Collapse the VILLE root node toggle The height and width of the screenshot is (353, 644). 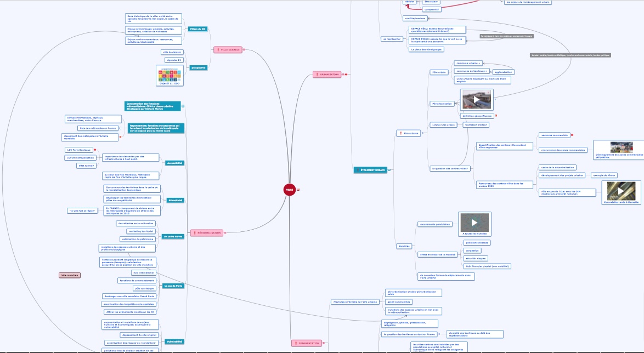[298, 190]
